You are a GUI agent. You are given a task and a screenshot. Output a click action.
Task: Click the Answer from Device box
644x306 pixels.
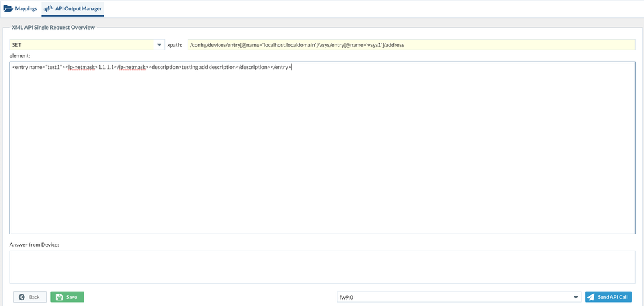pyautogui.click(x=322, y=267)
